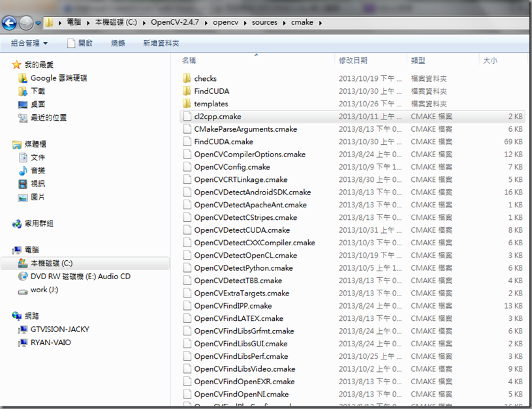Select the 視訊 film icon
The width and height of the screenshot is (532, 409).
(x=23, y=184)
